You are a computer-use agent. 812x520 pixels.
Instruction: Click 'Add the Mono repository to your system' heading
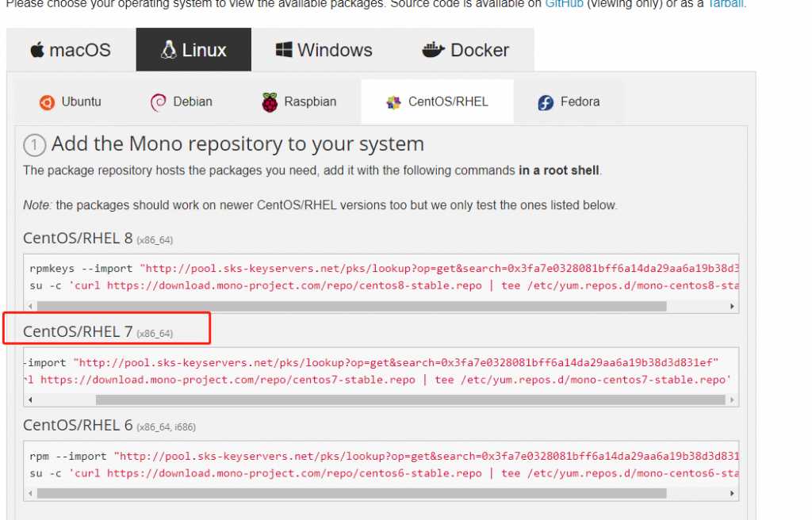tap(238, 144)
